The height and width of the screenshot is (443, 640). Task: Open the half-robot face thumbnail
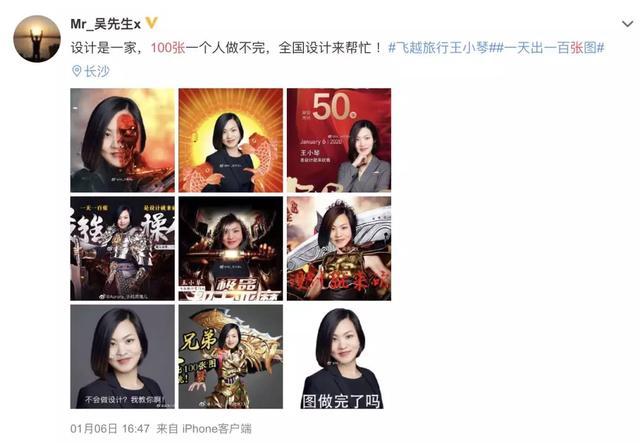pyautogui.click(x=122, y=140)
